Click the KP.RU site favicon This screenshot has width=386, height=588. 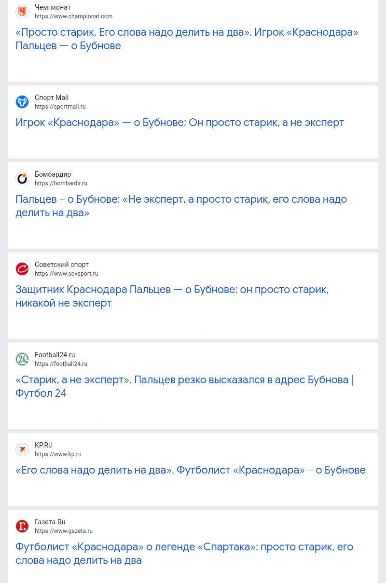pos(22,449)
